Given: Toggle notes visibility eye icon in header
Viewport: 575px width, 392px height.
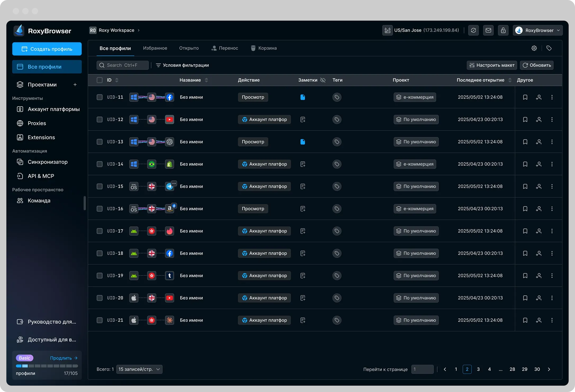Looking at the screenshot, I should (323, 80).
